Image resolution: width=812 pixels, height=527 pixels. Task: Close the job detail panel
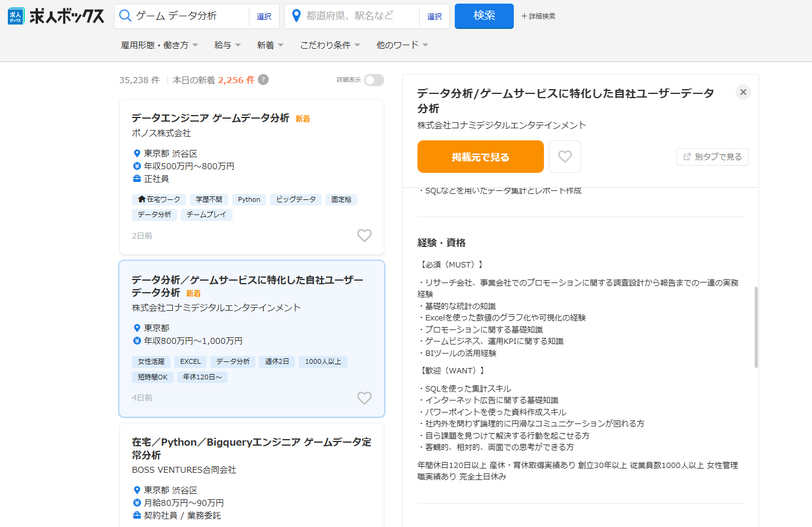point(743,92)
